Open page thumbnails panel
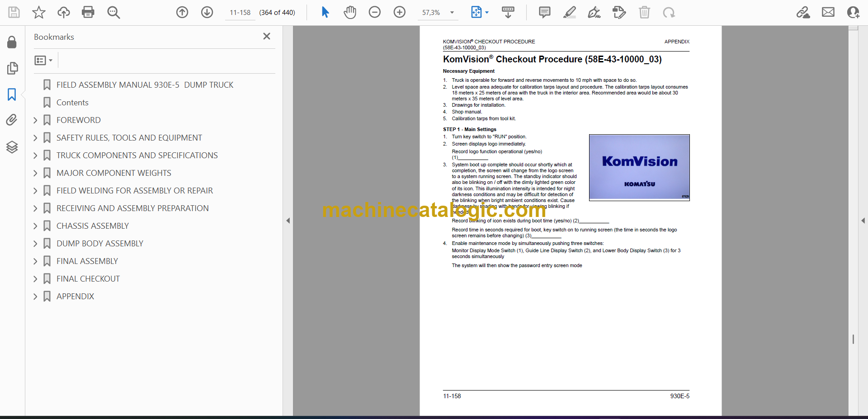This screenshot has width=868, height=419. tap(12, 68)
